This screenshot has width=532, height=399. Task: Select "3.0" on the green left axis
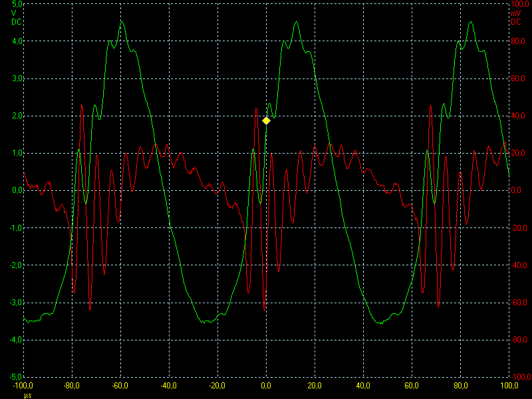tap(17, 78)
